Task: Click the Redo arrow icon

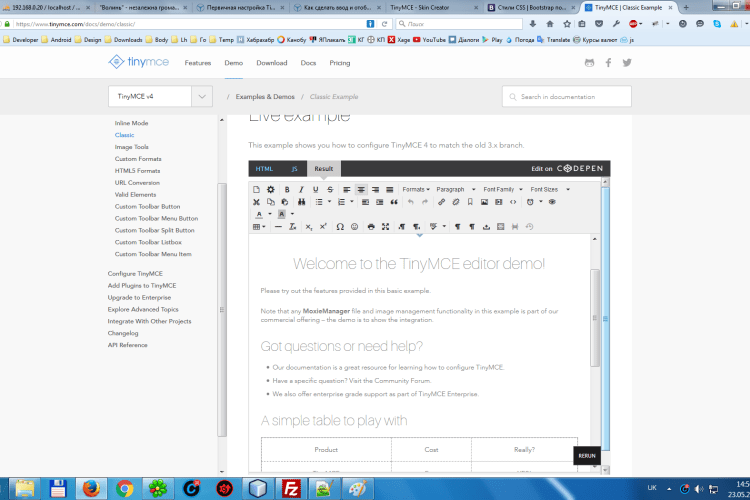Action: (x=425, y=202)
